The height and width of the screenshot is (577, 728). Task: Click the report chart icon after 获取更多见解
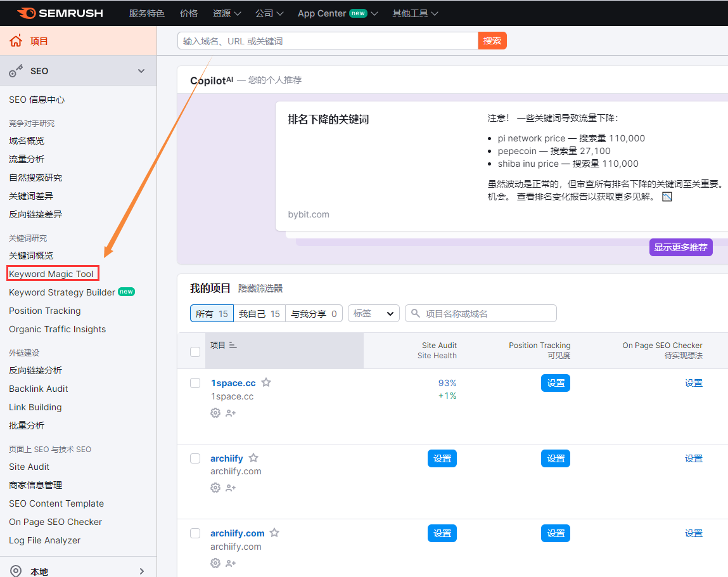[x=667, y=197]
